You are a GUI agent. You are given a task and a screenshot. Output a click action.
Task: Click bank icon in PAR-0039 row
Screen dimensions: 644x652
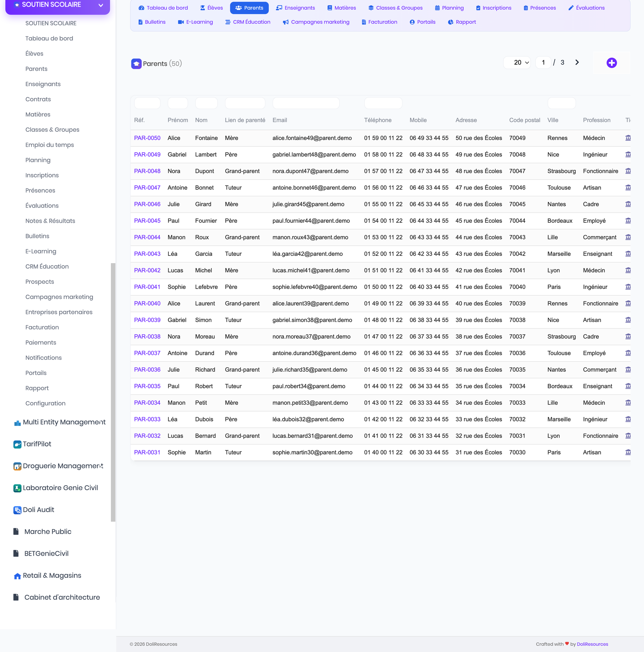pos(628,320)
